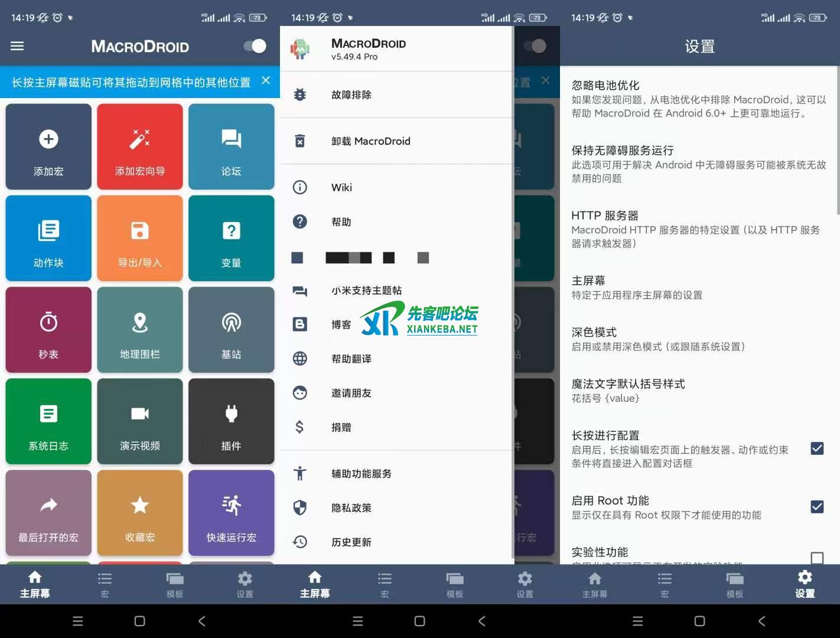840x638 pixels.
Task: Open the 捐赠 donation option
Action: tap(341, 427)
